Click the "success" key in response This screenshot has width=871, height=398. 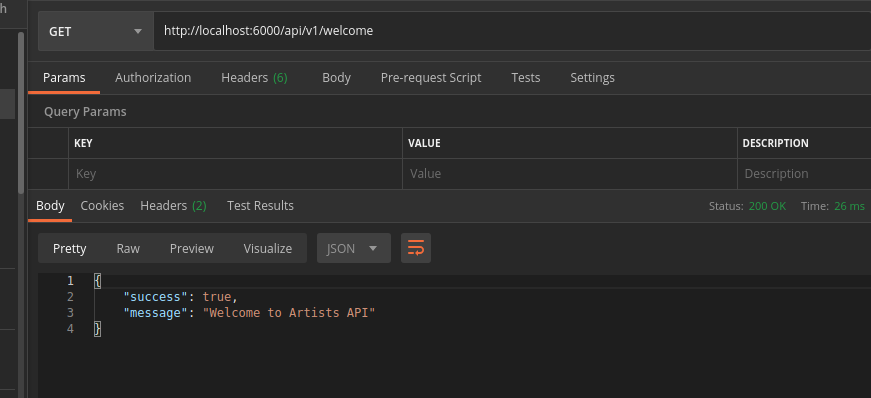pos(156,297)
